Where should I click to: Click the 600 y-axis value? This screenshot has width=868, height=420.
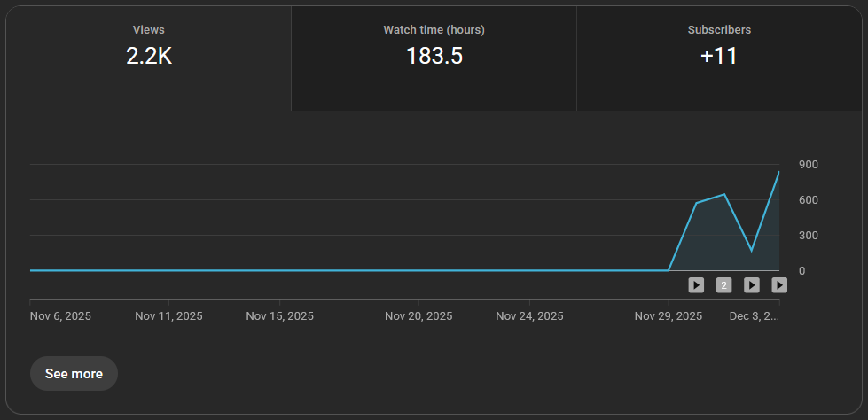point(809,199)
